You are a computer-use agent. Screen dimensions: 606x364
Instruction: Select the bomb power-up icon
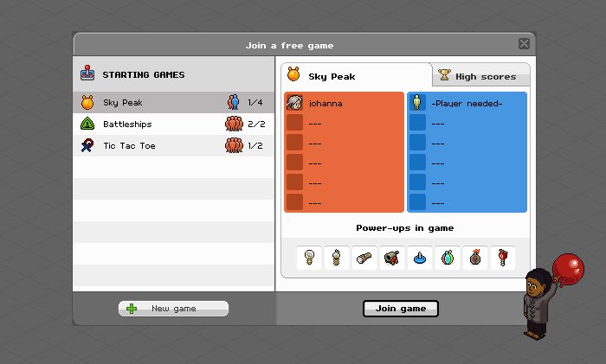(475, 257)
